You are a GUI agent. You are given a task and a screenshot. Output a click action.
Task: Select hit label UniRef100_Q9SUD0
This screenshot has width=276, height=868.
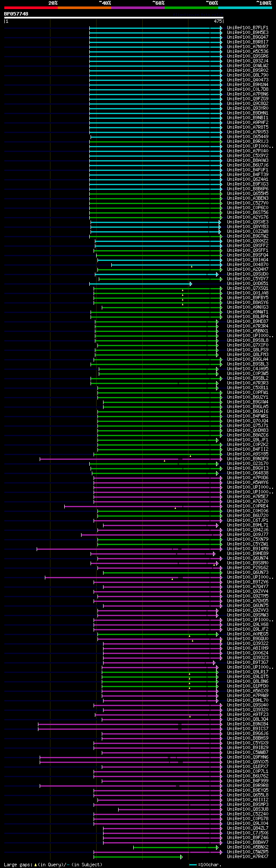(x=248, y=274)
